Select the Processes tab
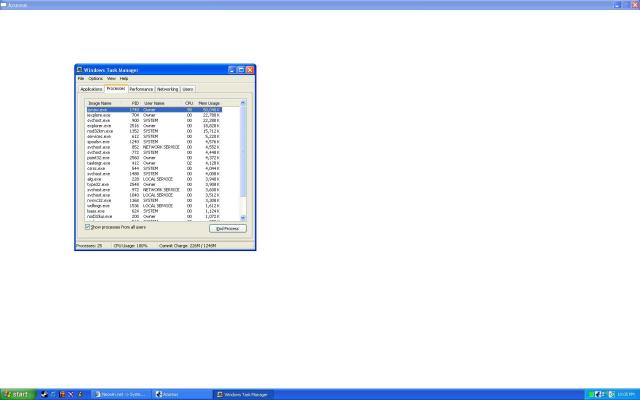The height and width of the screenshot is (400, 640). [x=116, y=88]
